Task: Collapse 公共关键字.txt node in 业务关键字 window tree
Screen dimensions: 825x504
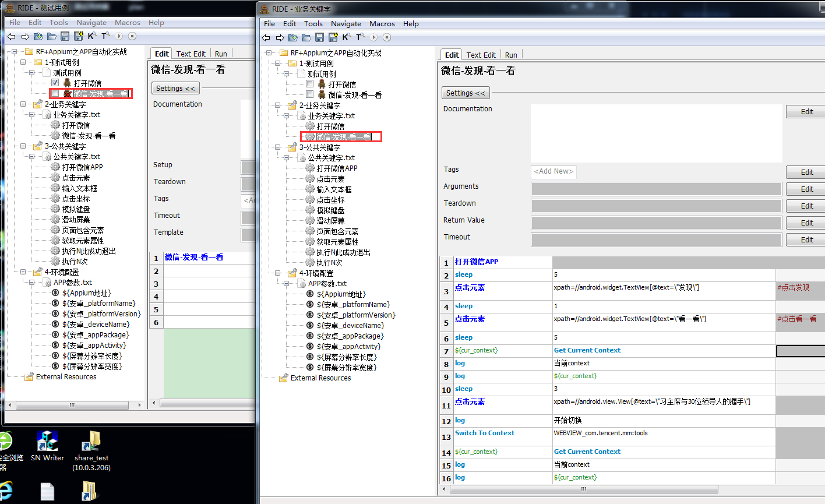Action: [x=287, y=158]
